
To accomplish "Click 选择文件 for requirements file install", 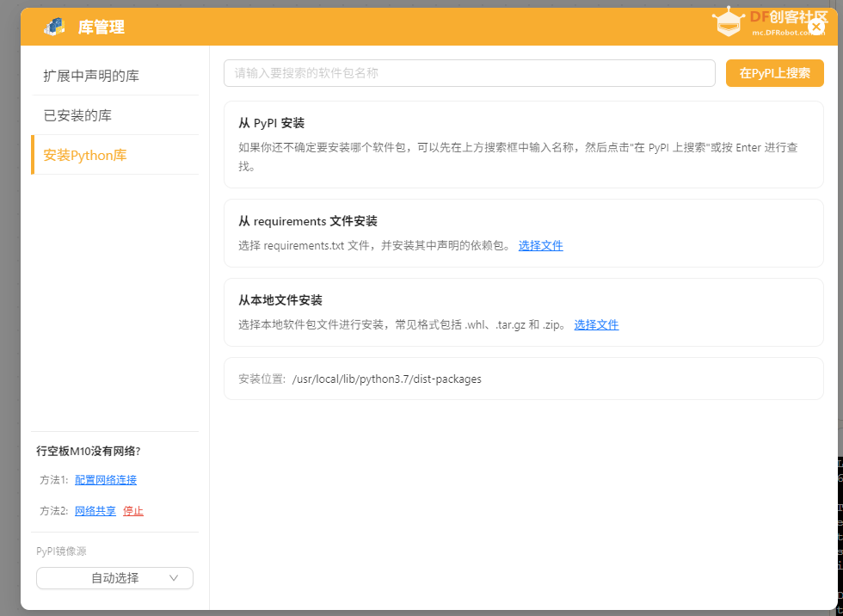I will (x=541, y=246).
